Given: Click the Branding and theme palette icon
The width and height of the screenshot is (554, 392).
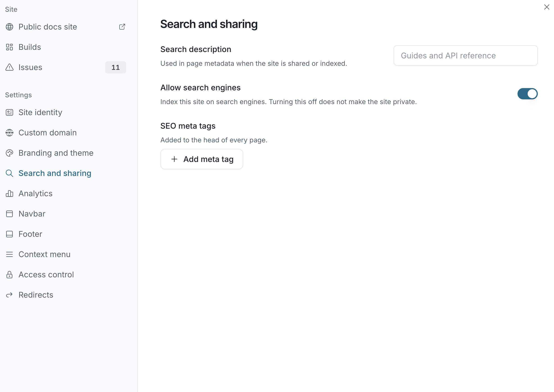Looking at the screenshot, I should pyautogui.click(x=9, y=153).
